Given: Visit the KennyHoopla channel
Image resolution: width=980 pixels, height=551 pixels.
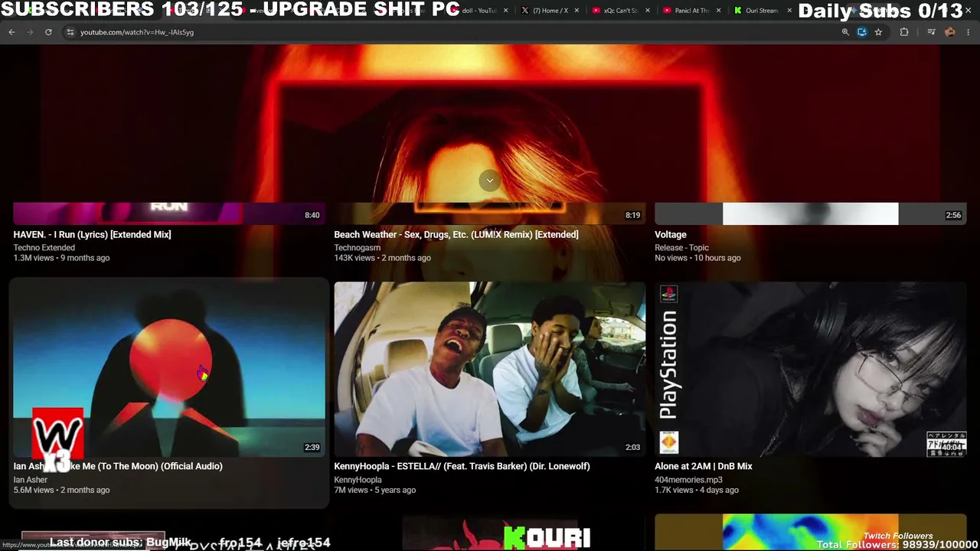Looking at the screenshot, I should point(358,480).
